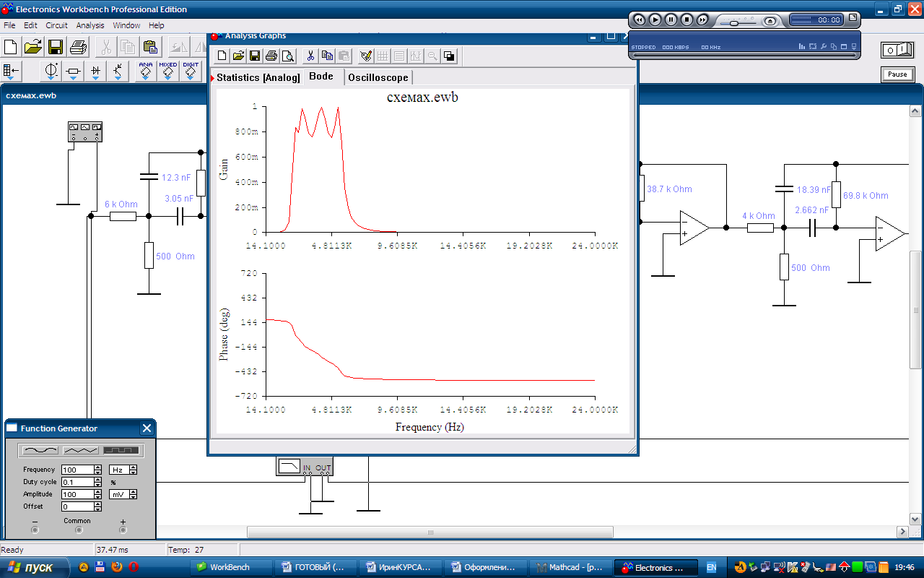Switch to the Oscilloscope tab
The width and height of the screenshot is (924, 578).
click(x=378, y=77)
